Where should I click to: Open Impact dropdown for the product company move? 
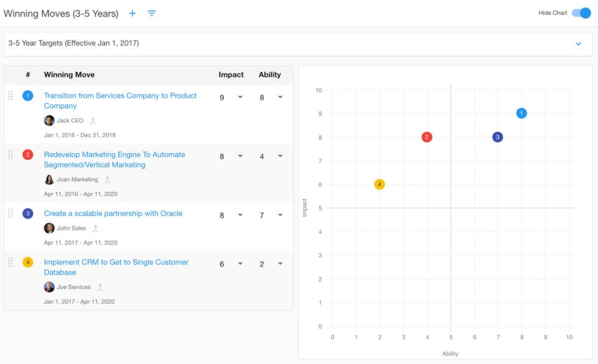tap(240, 98)
